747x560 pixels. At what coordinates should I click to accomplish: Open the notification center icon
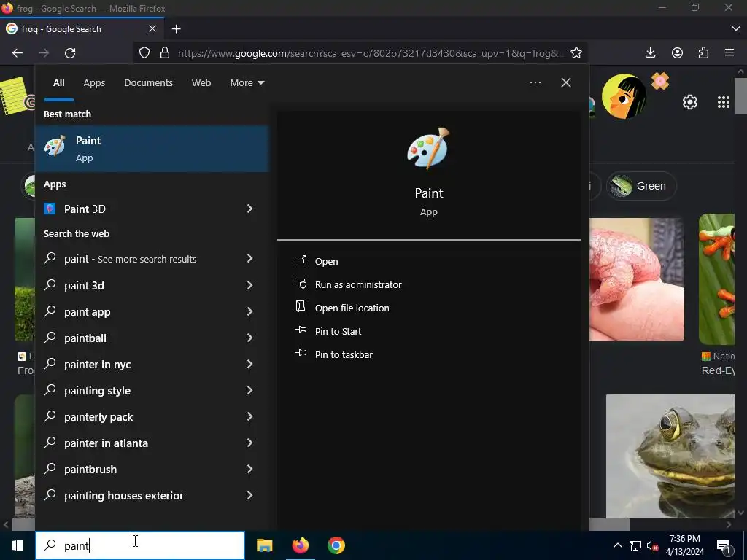coord(724,547)
